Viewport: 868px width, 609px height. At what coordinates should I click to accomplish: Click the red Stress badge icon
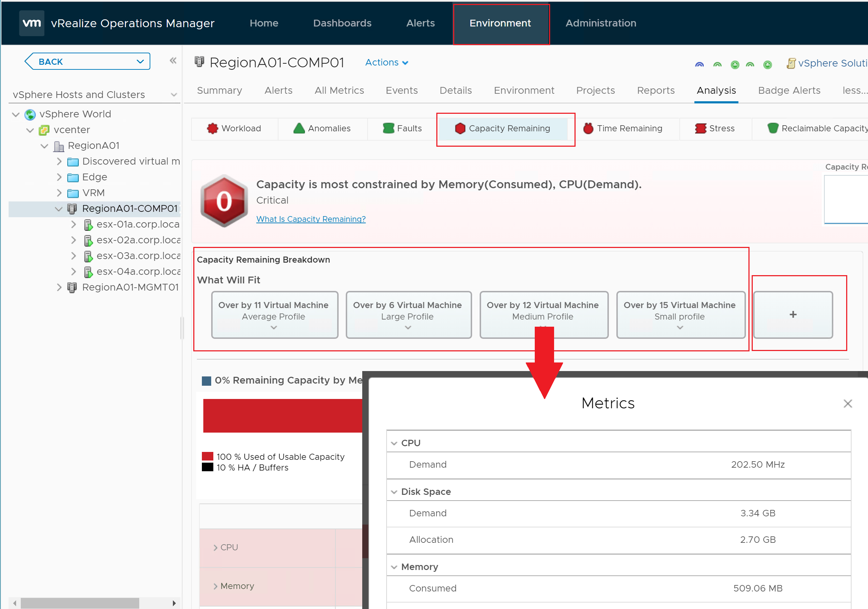pyautogui.click(x=700, y=128)
